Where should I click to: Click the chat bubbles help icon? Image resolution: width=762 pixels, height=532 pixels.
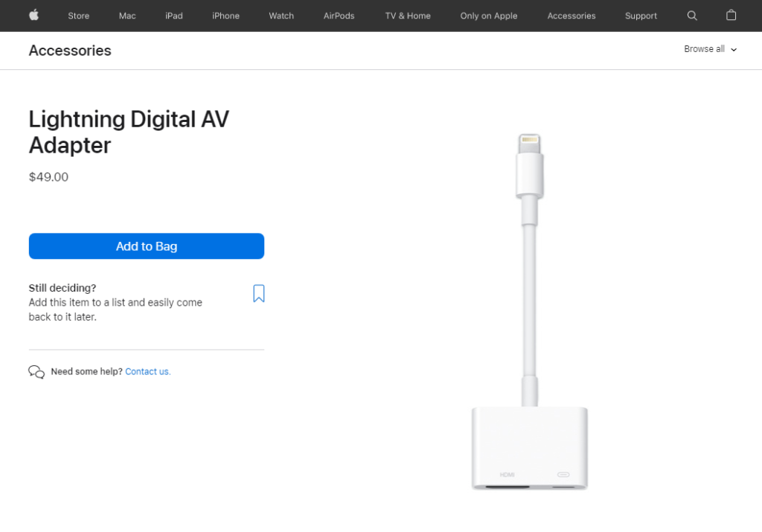[x=36, y=371]
